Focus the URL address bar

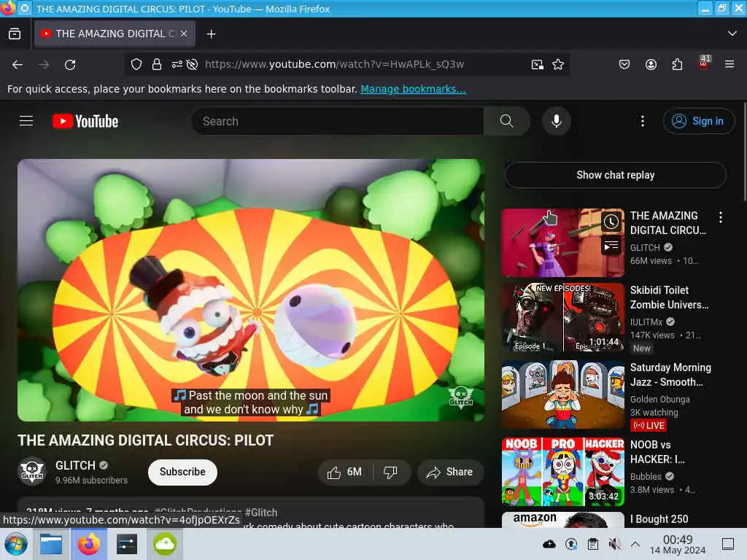(334, 64)
